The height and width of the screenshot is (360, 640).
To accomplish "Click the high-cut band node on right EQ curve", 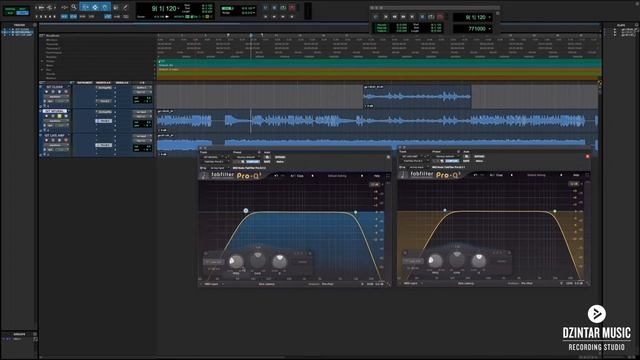I will 554,211.
